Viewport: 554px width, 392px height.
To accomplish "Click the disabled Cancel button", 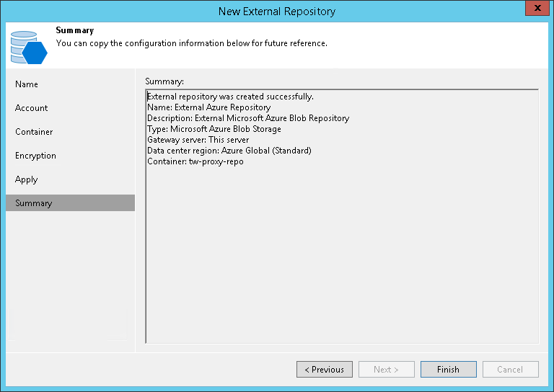I will (x=510, y=370).
